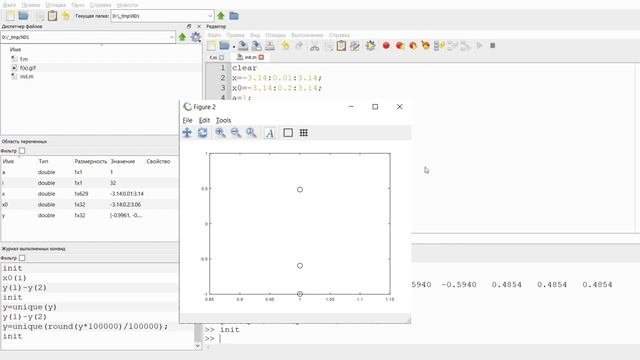
Task: Click Redo icon in editor toolbar
Action: point(299,46)
